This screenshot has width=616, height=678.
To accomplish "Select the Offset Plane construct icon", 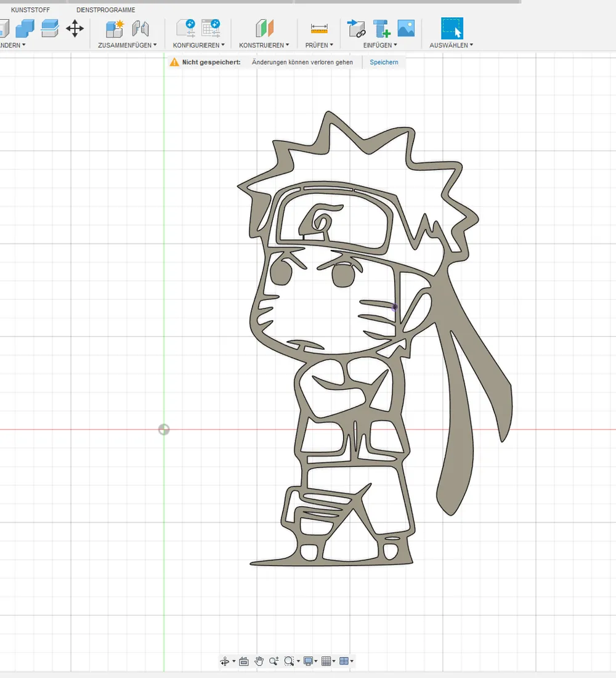I will (x=264, y=28).
